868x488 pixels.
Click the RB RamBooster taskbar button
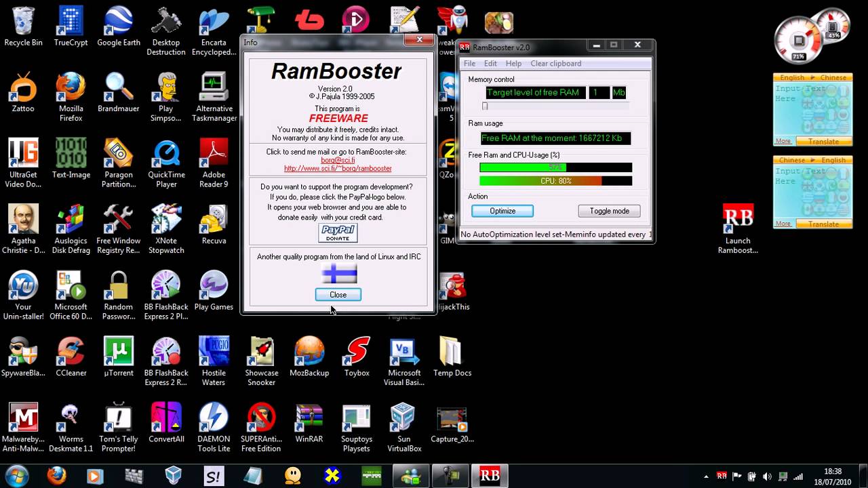490,476
